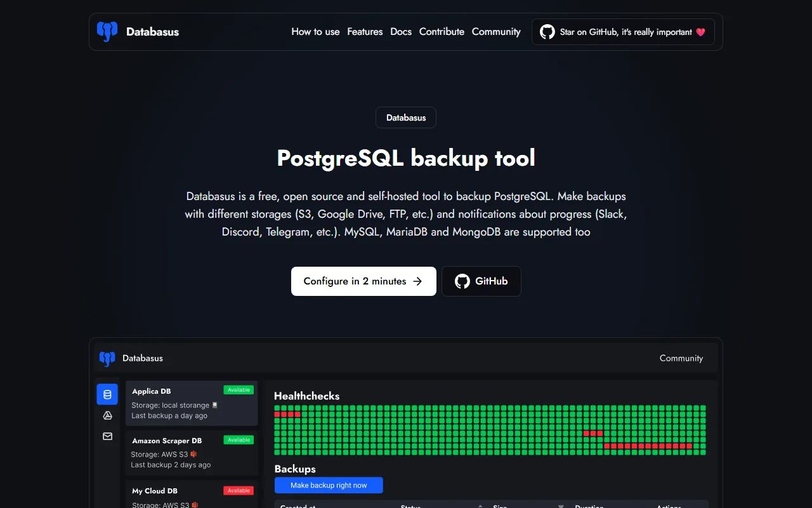
Task: Select the databases icon in sidebar
Action: tap(107, 394)
